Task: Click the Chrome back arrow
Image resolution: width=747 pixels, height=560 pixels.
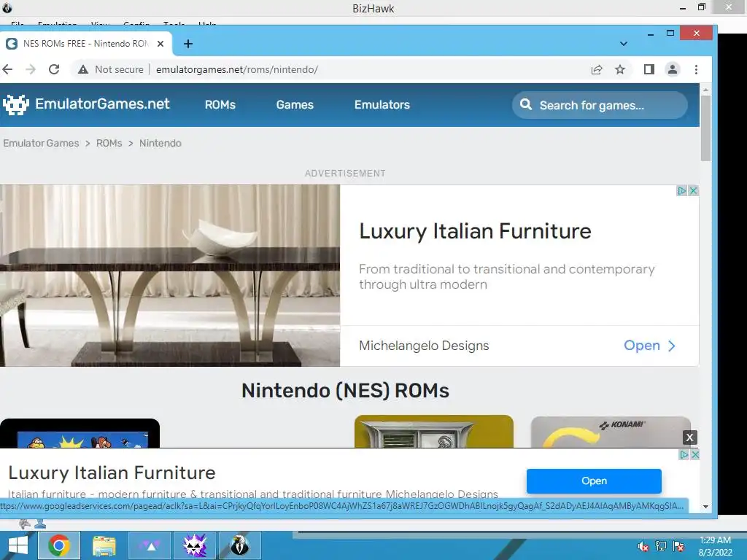Action: 7,69
